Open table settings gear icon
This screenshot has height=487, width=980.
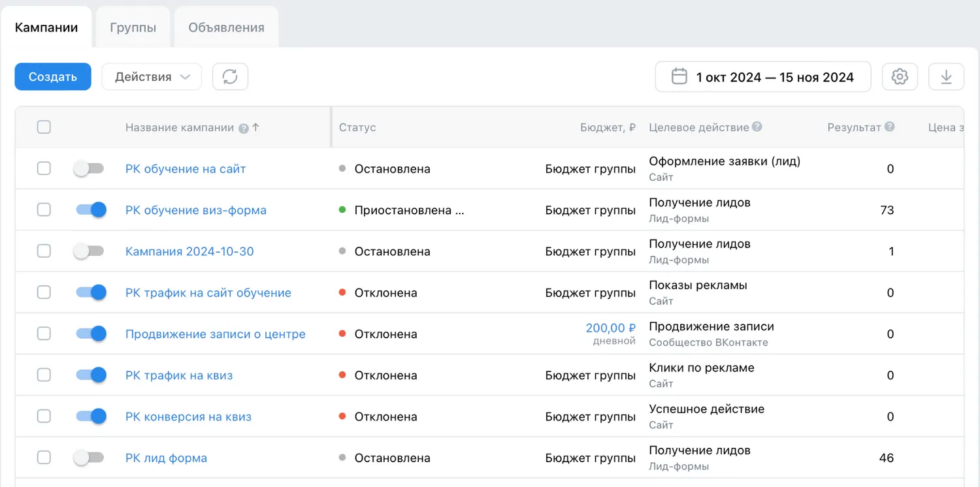click(x=900, y=76)
